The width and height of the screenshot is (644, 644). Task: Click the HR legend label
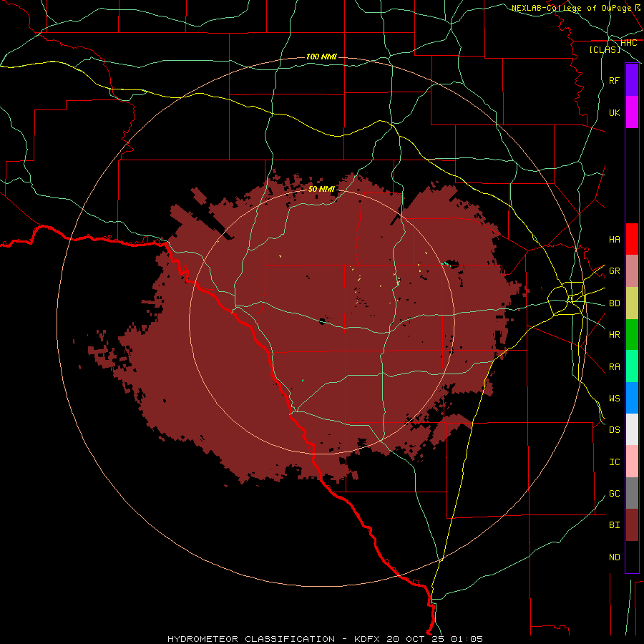[x=614, y=335]
